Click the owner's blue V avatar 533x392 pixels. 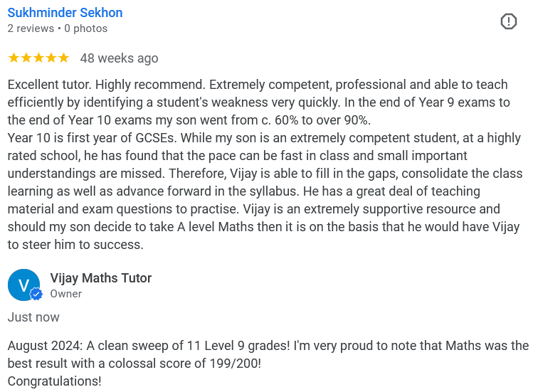23,285
